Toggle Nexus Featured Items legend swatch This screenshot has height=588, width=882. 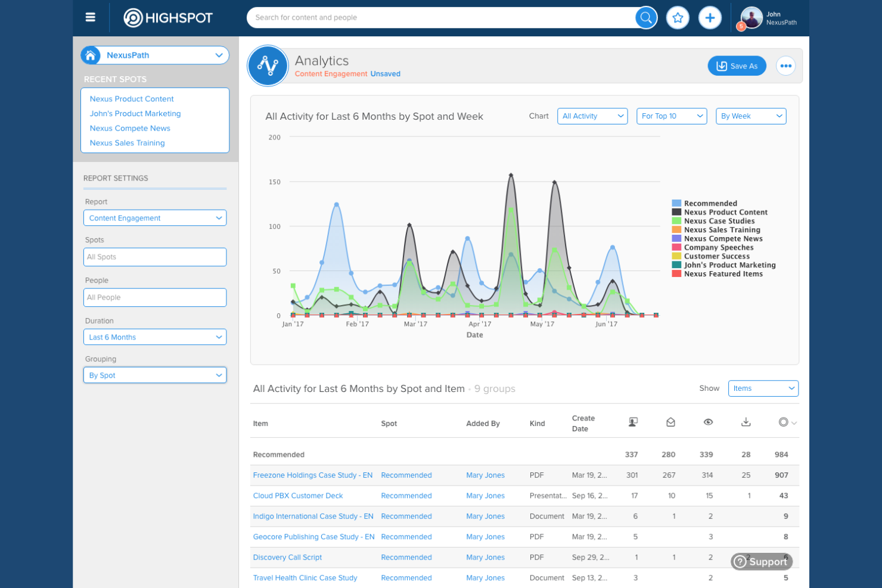(676, 274)
